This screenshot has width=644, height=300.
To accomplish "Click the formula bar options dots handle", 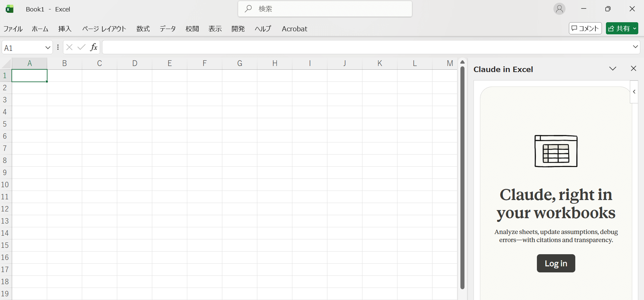I will point(58,47).
